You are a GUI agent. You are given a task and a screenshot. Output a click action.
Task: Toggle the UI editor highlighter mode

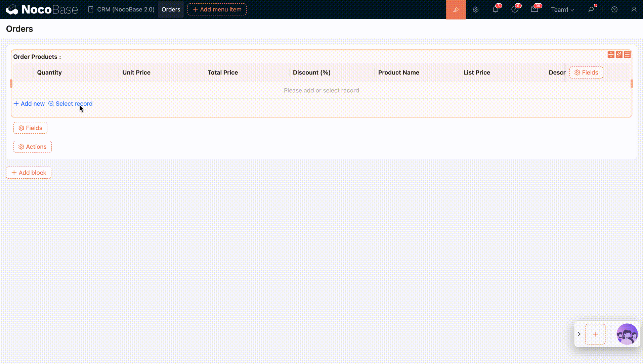(x=456, y=10)
